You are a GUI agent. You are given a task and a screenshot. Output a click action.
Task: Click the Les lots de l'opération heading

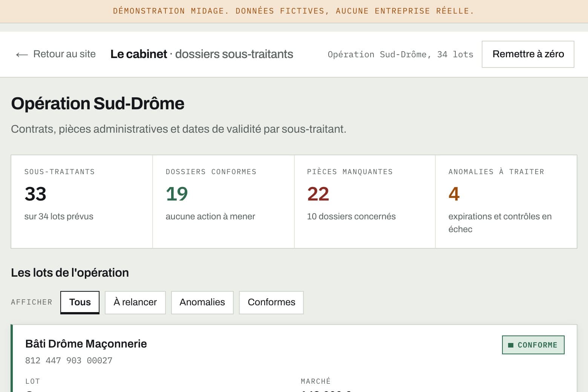(x=70, y=273)
